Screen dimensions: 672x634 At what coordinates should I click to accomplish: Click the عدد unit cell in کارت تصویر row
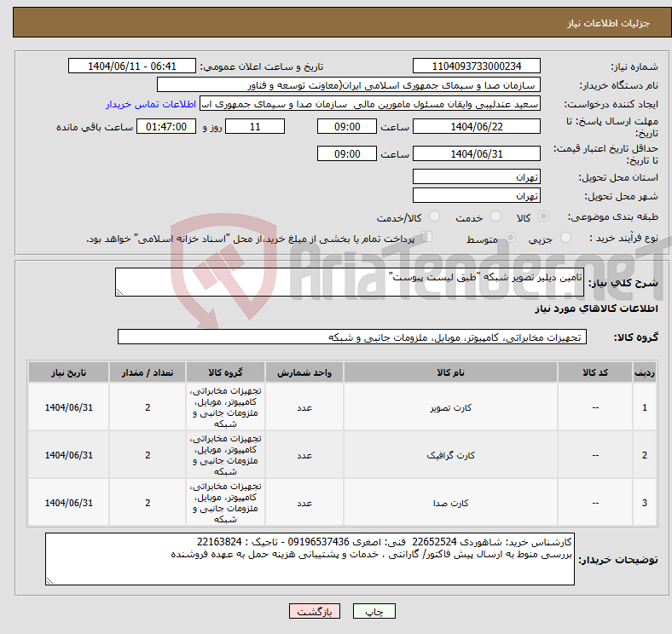(304, 407)
